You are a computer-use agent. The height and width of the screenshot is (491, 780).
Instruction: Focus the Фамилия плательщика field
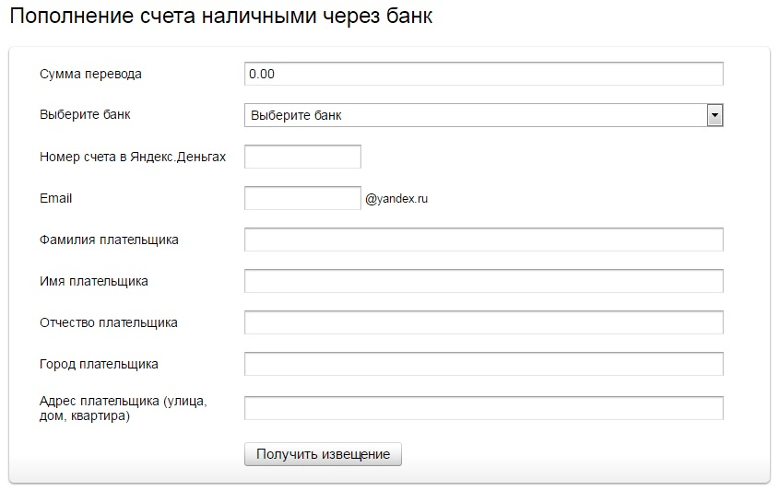tap(484, 240)
